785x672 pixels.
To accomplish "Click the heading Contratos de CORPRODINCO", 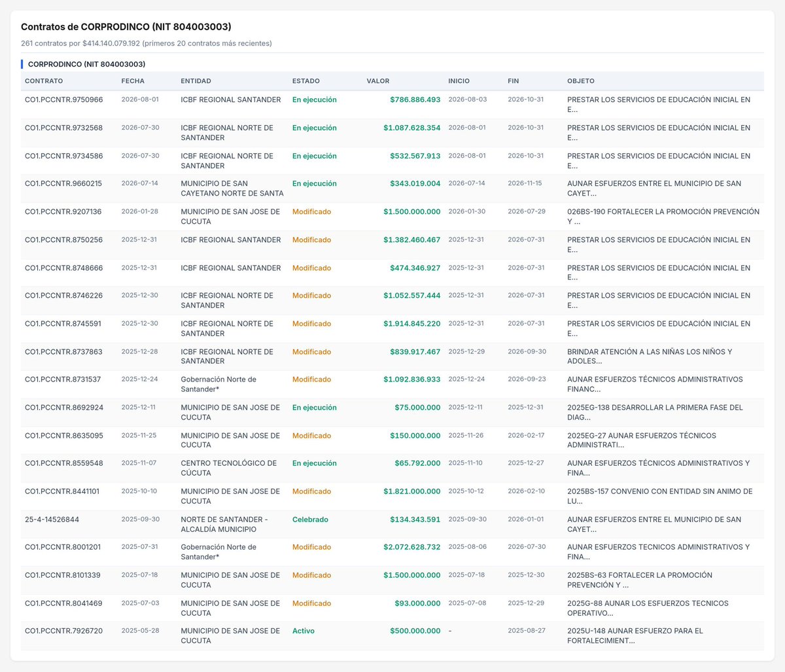I will (126, 27).
